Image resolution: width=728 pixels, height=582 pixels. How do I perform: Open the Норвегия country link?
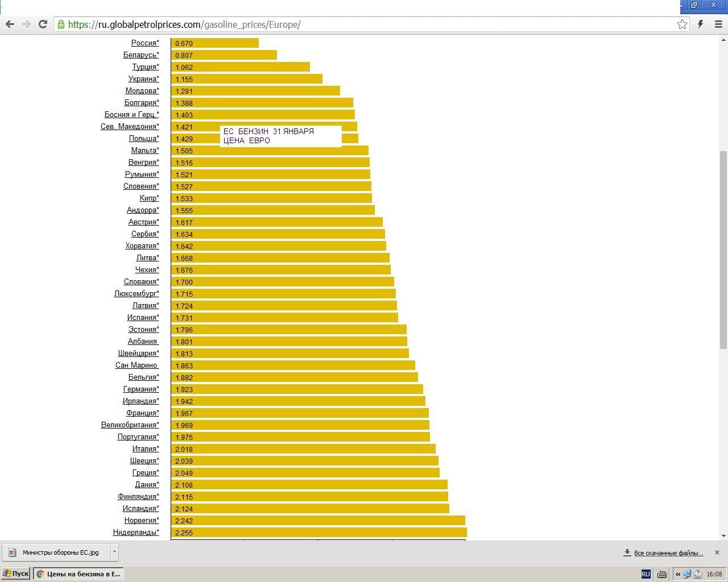click(142, 520)
